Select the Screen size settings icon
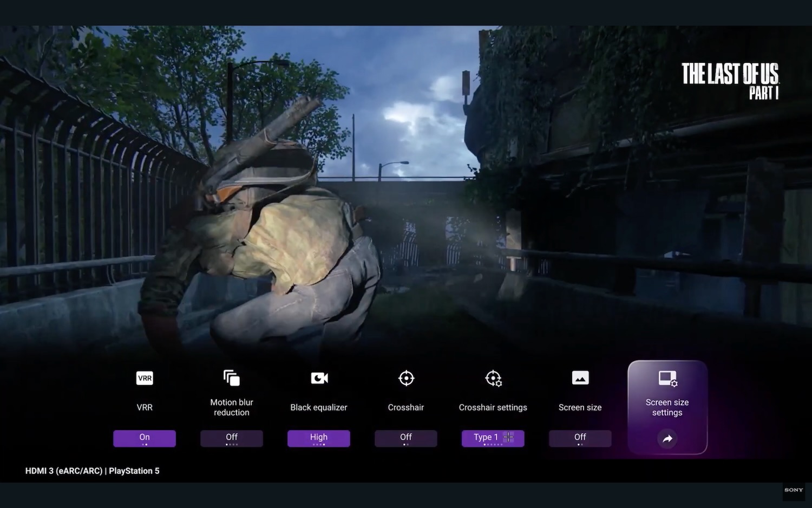This screenshot has width=812, height=508. pyautogui.click(x=667, y=378)
